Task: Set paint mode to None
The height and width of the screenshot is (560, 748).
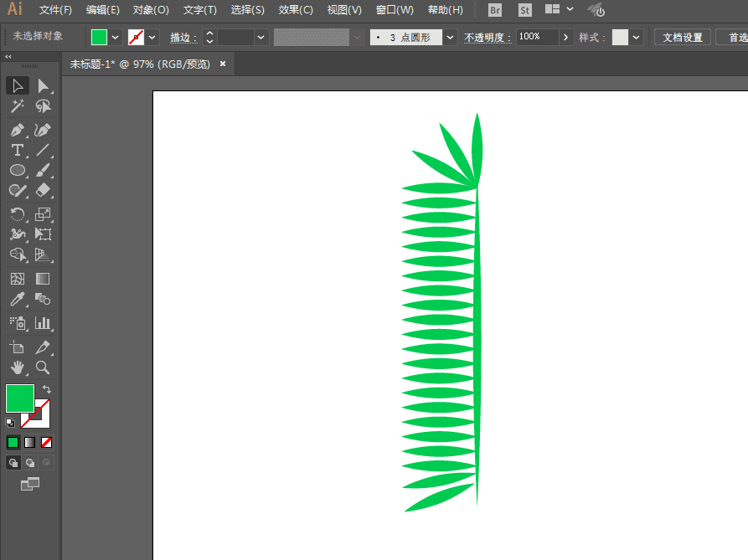Action: (x=47, y=442)
